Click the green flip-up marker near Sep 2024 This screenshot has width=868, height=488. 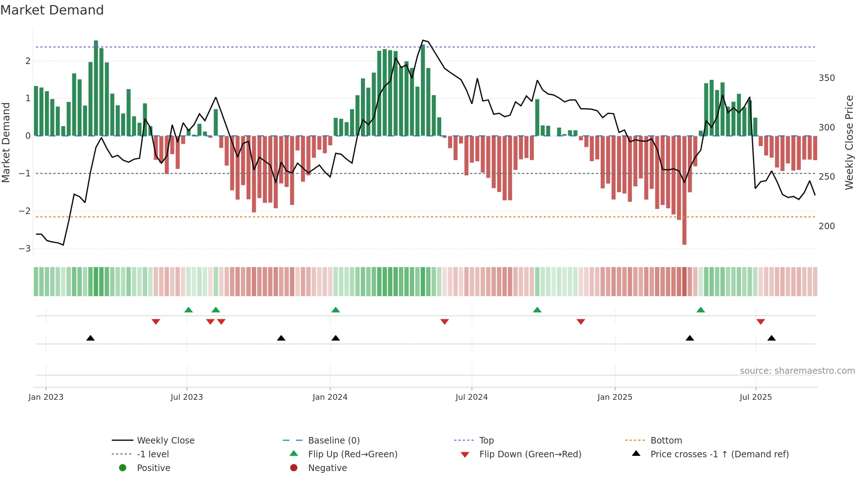[x=537, y=310]
